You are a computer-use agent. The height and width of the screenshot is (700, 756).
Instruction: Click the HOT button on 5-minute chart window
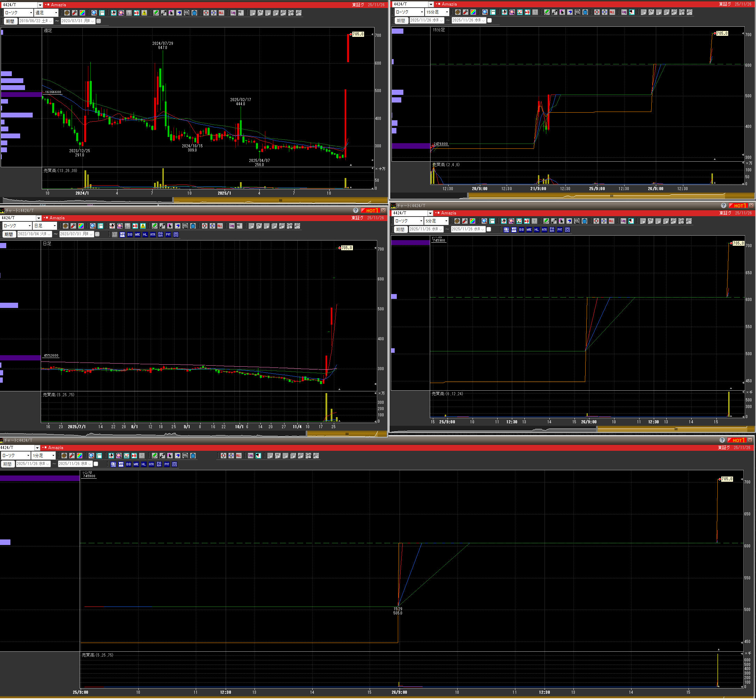pyautogui.click(x=738, y=206)
